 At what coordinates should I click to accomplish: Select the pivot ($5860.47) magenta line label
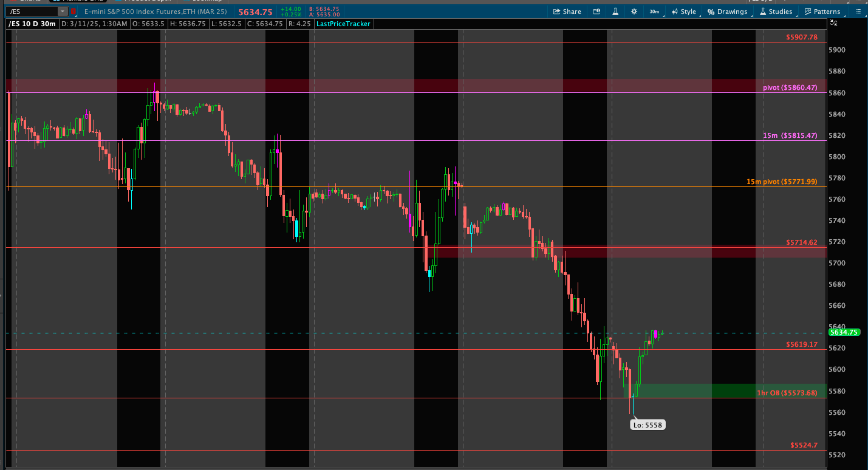coord(790,88)
